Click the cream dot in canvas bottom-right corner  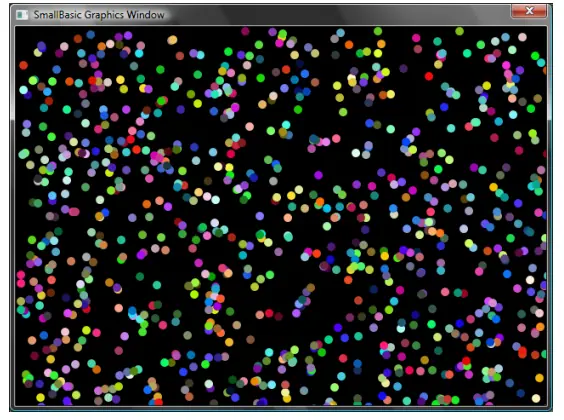click(536, 398)
